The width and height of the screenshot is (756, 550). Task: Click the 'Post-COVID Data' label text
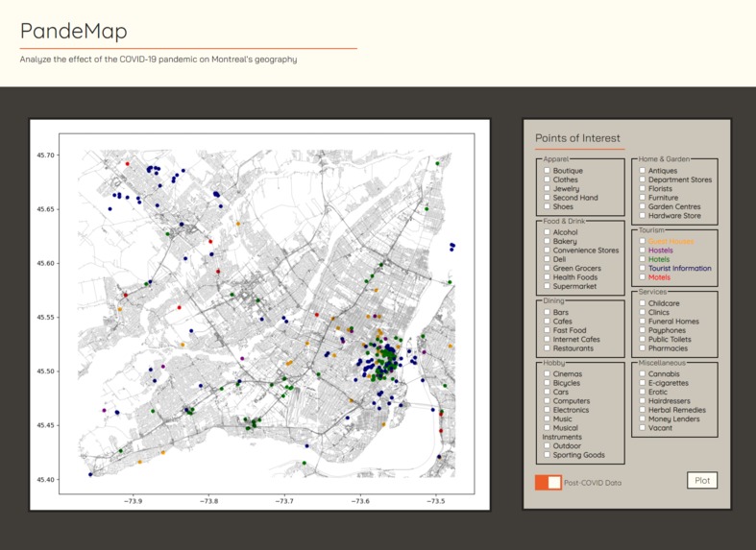[593, 483]
